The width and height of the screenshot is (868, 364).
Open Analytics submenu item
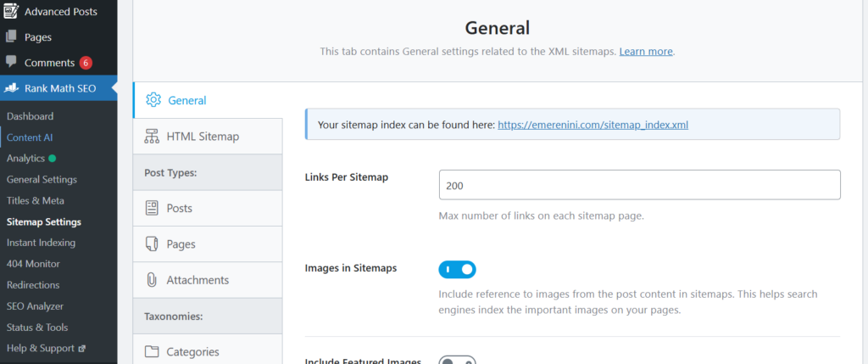click(x=25, y=159)
